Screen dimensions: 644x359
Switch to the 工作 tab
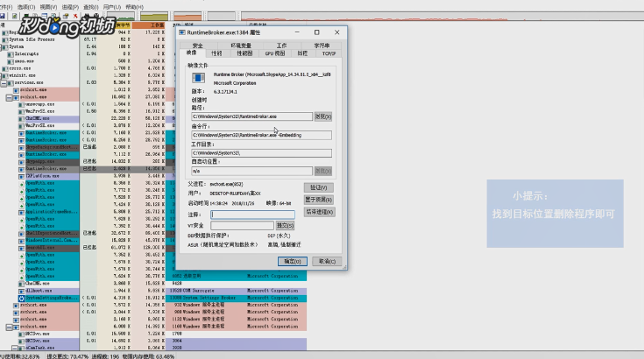pos(281,46)
